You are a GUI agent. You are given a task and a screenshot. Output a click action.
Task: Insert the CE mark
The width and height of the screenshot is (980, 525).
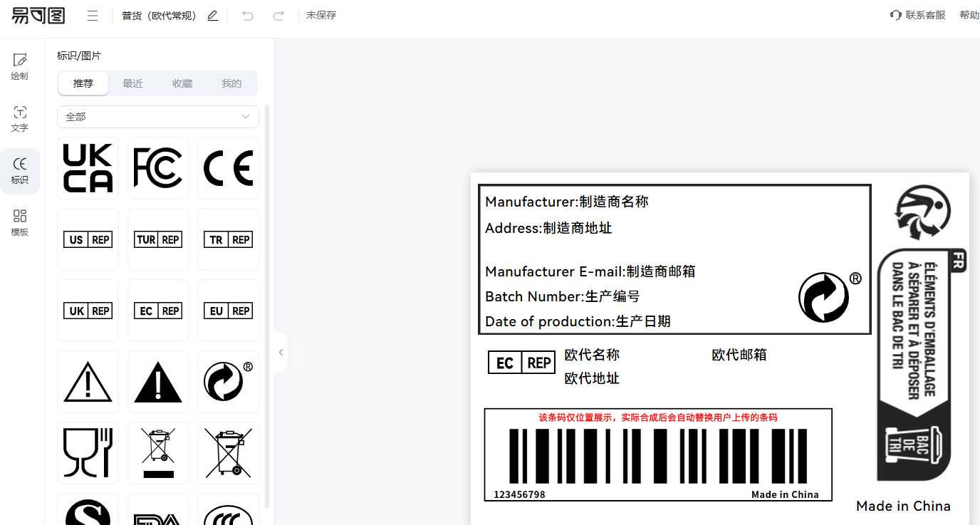(228, 168)
